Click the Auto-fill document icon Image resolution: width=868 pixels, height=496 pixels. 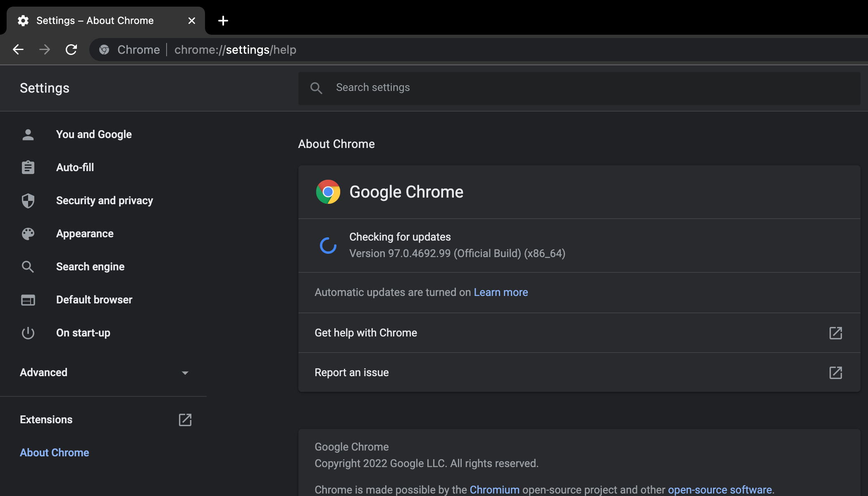pyautogui.click(x=27, y=167)
